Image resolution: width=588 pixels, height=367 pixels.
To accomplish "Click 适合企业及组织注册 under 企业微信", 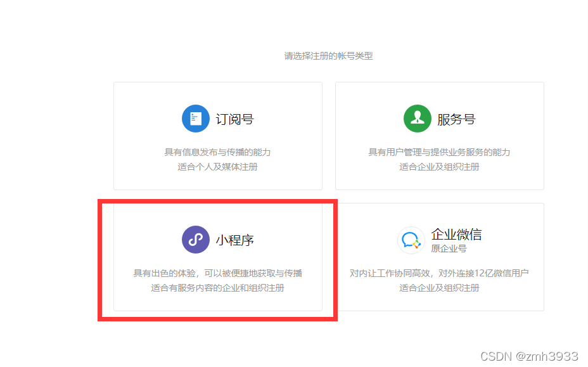I will click(x=439, y=288).
